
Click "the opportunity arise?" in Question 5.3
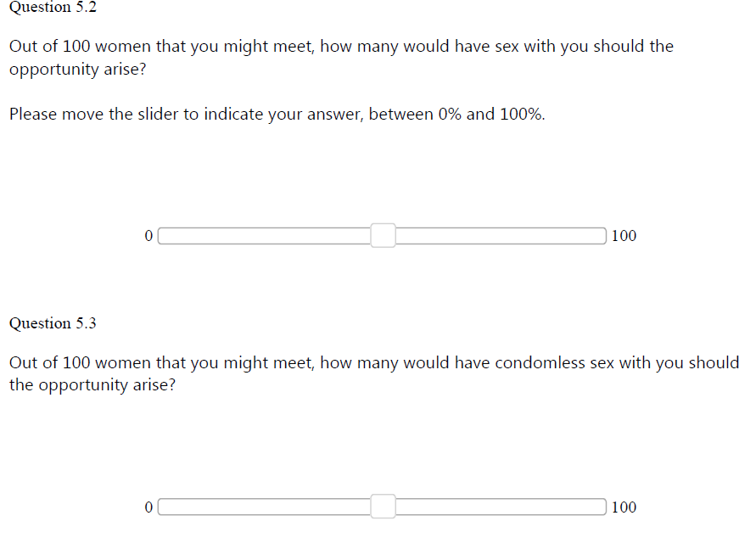92,385
